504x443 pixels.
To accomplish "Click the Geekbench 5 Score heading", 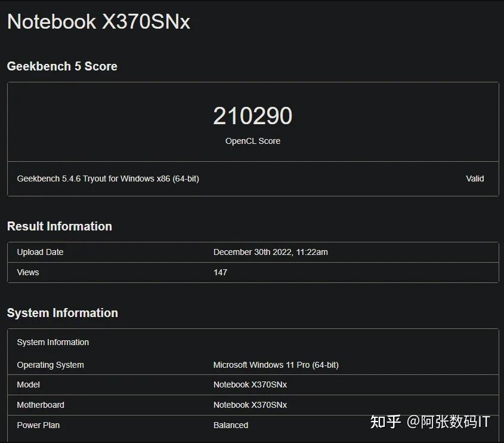I will coord(62,66).
